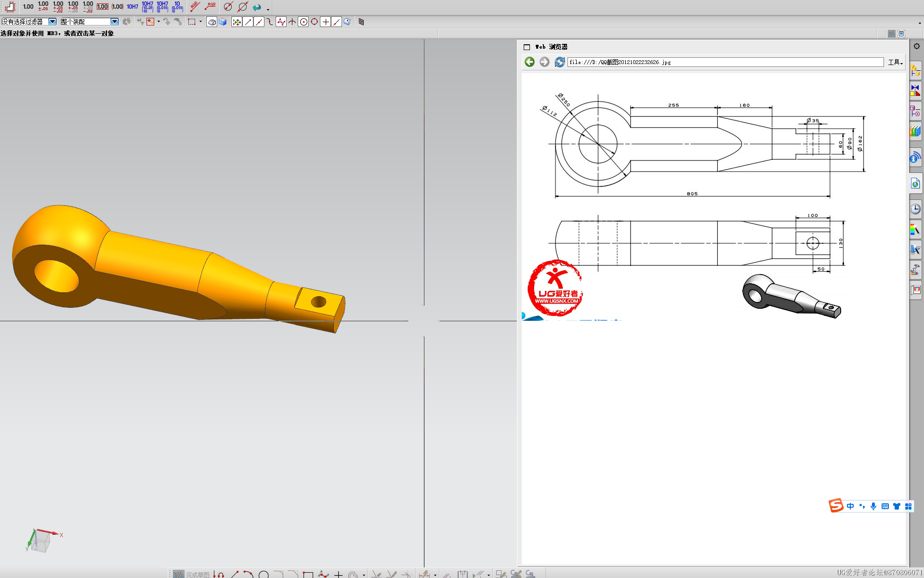Pick the radius R(Ø) diagonal arrow tool
Image resolution: width=924 pixels, height=578 pixels.
click(x=195, y=7)
